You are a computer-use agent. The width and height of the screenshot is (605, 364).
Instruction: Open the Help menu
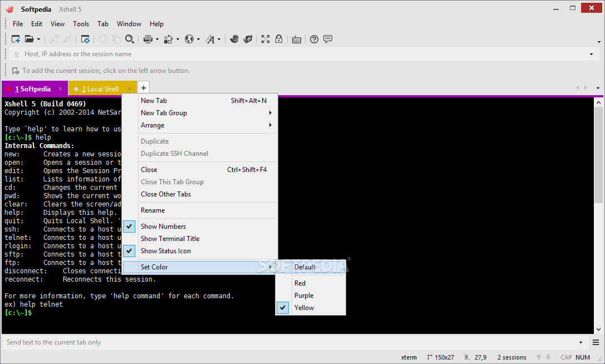[x=156, y=24]
